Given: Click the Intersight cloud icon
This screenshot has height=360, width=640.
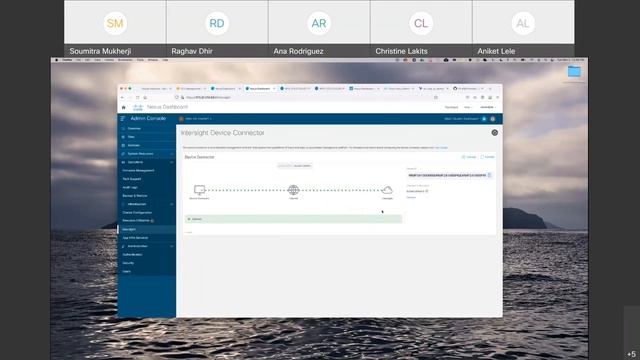Looking at the screenshot, I should [x=387, y=190].
